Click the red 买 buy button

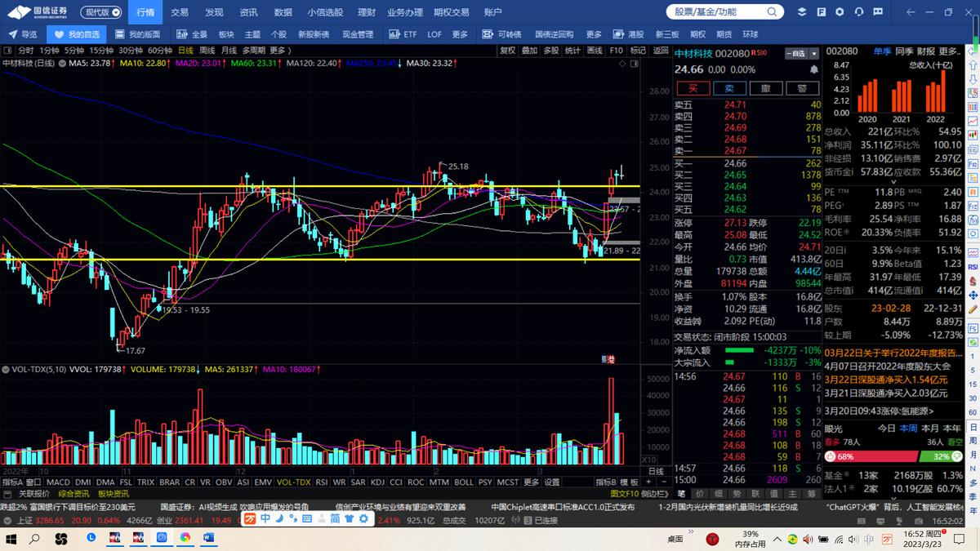[693, 88]
